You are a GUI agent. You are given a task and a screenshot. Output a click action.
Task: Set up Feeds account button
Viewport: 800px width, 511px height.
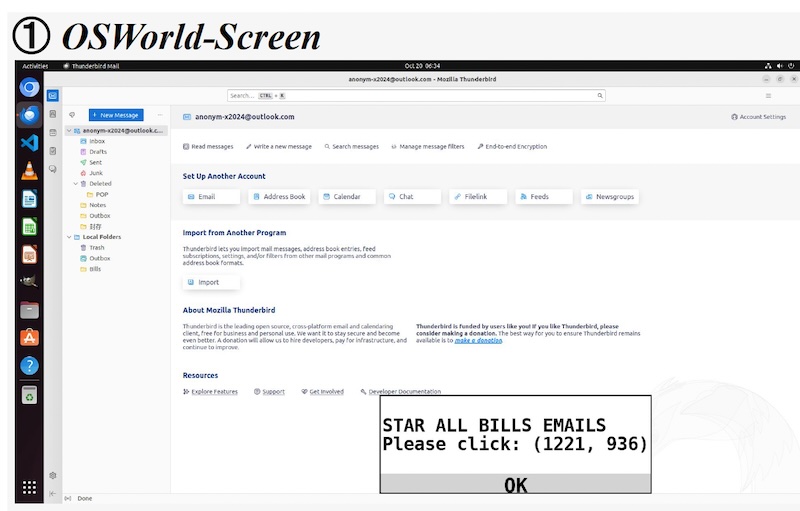(544, 196)
